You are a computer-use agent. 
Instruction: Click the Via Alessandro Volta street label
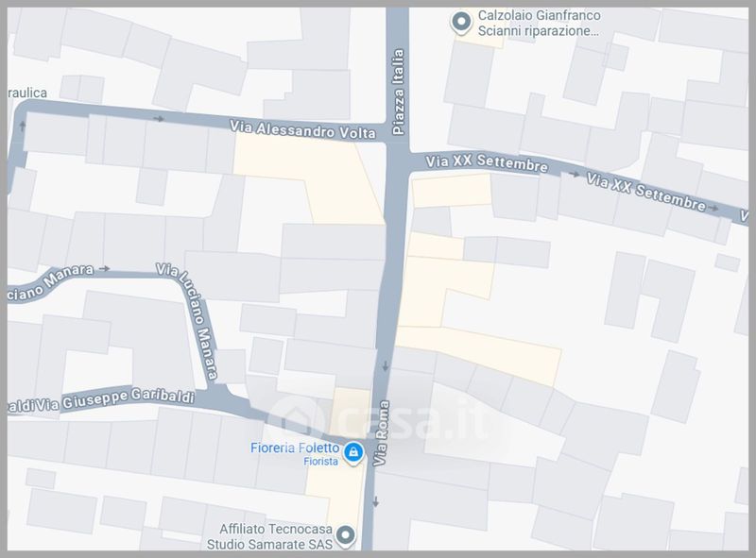(302, 129)
